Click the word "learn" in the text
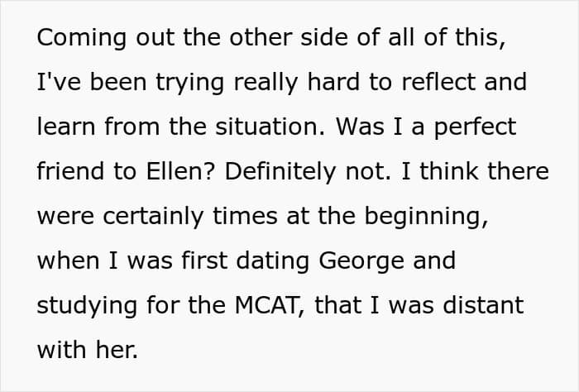The height and width of the screenshot is (392, 579). coord(66,127)
